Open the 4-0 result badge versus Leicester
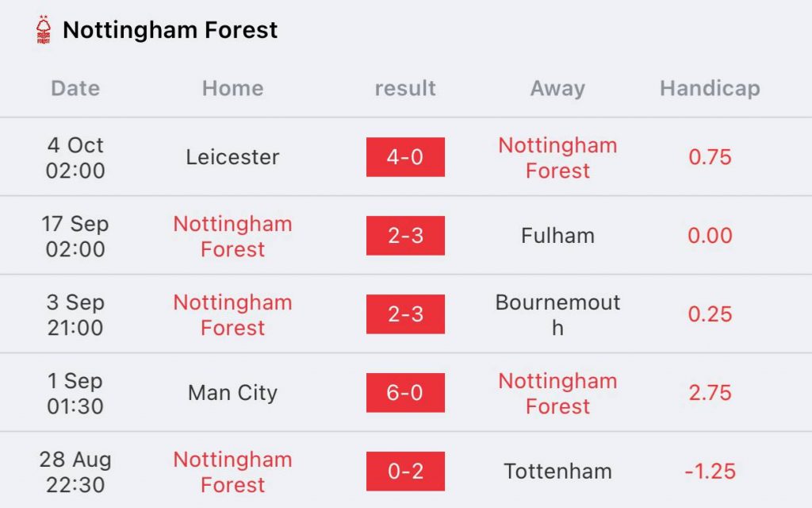The width and height of the screenshot is (812, 508). [405, 157]
